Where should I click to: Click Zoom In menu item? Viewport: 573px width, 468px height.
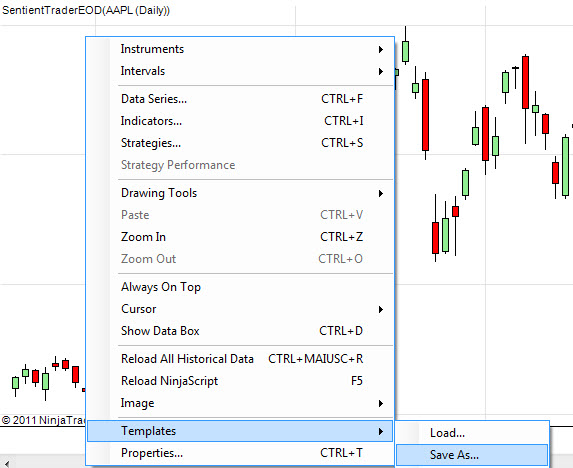click(240, 237)
